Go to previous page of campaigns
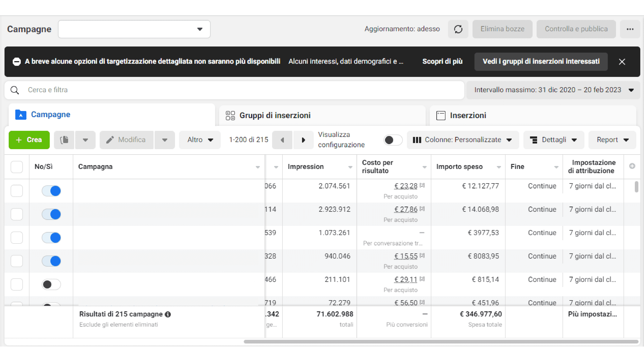Viewport: 644px width, 362px height. point(282,140)
